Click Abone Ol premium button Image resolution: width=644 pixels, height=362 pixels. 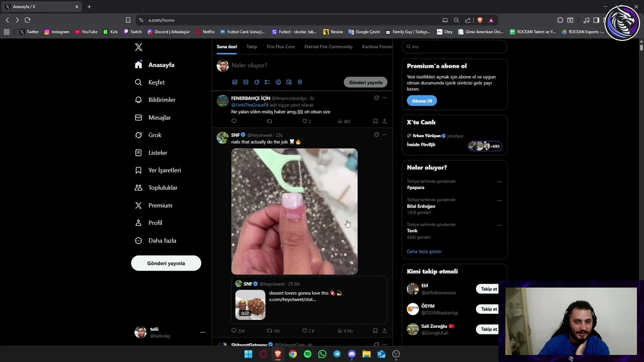(422, 101)
